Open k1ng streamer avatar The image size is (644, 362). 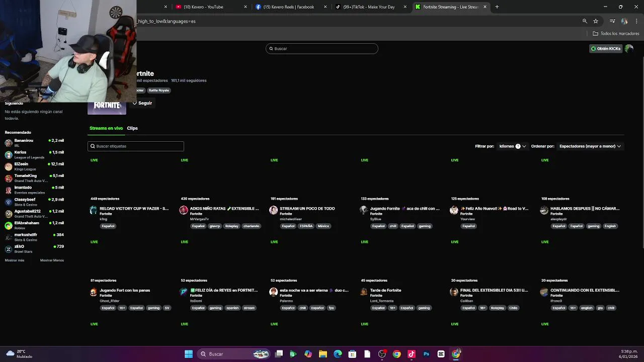pos(93,210)
